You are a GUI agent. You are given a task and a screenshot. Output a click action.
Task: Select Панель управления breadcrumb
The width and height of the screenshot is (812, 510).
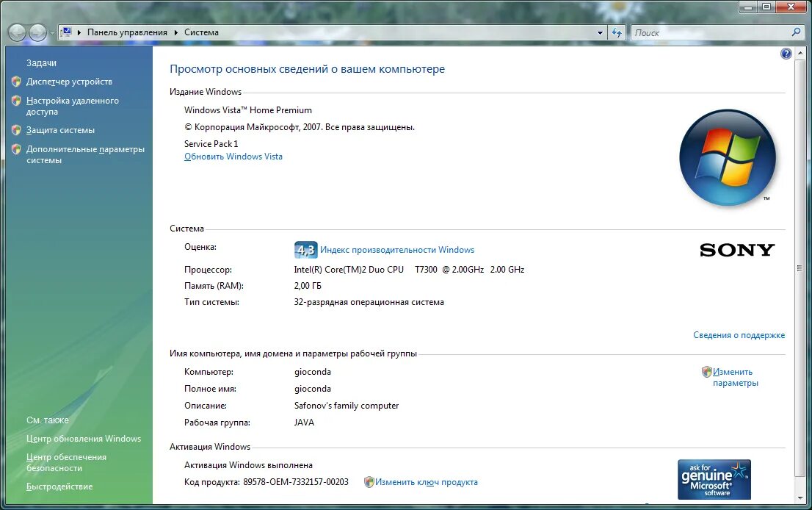pos(127,32)
